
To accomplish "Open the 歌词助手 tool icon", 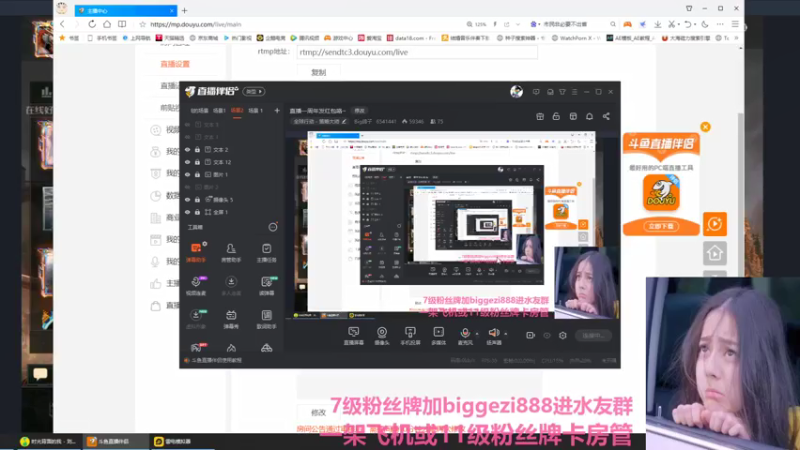I will (x=266, y=319).
